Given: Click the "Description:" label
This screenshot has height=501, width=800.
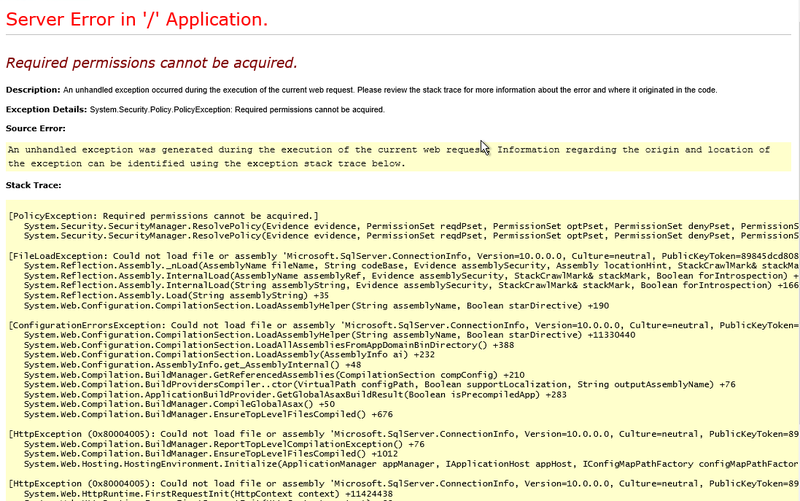Looking at the screenshot, I should coord(33,90).
